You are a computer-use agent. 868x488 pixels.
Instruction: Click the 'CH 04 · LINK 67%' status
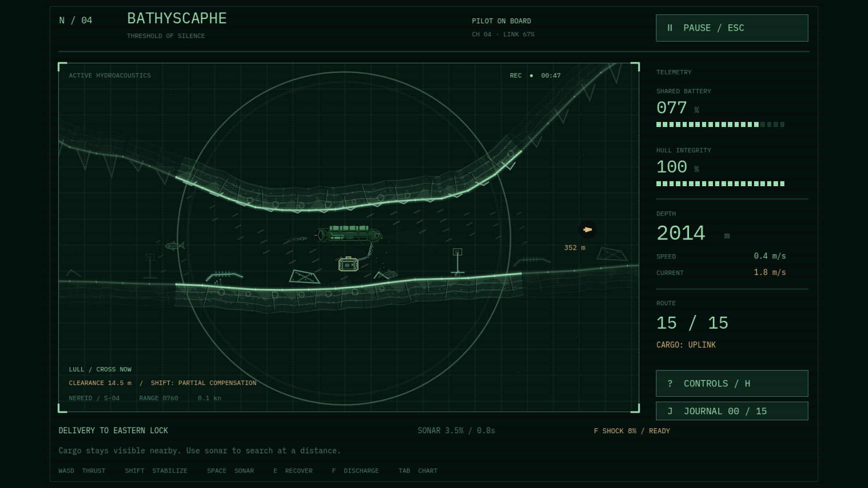tap(503, 34)
